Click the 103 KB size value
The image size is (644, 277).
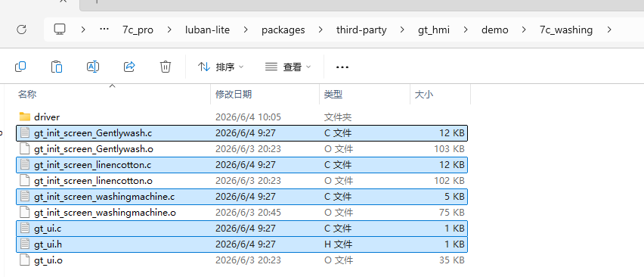(449, 149)
